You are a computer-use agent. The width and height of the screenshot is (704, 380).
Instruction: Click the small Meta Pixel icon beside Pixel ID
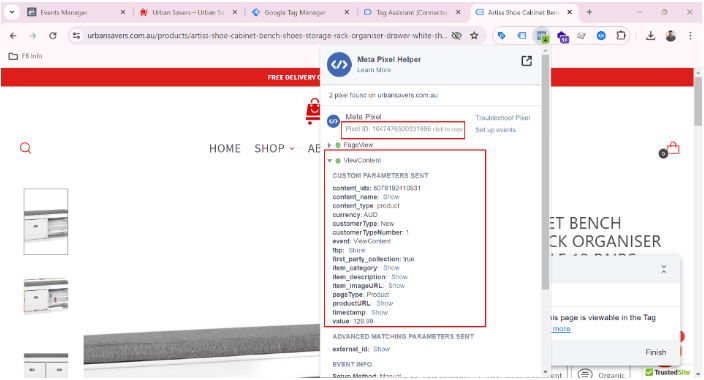tap(333, 121)
